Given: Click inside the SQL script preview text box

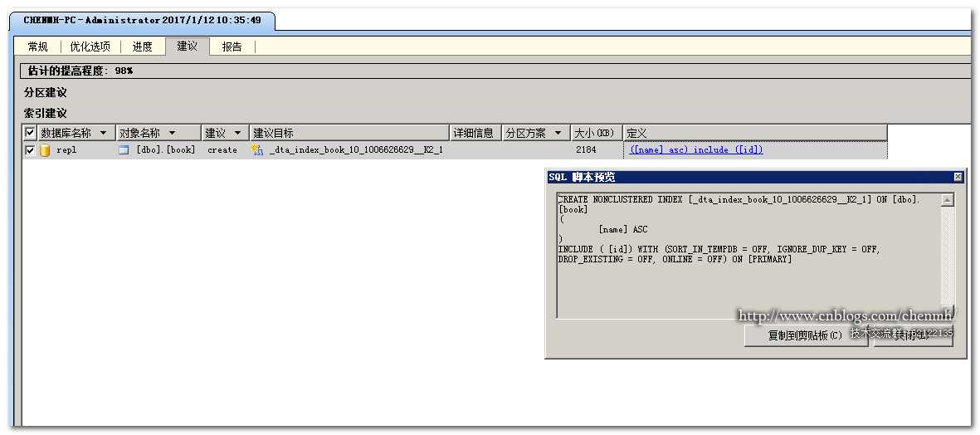Looking at the screenshot, I should (748, 257).
